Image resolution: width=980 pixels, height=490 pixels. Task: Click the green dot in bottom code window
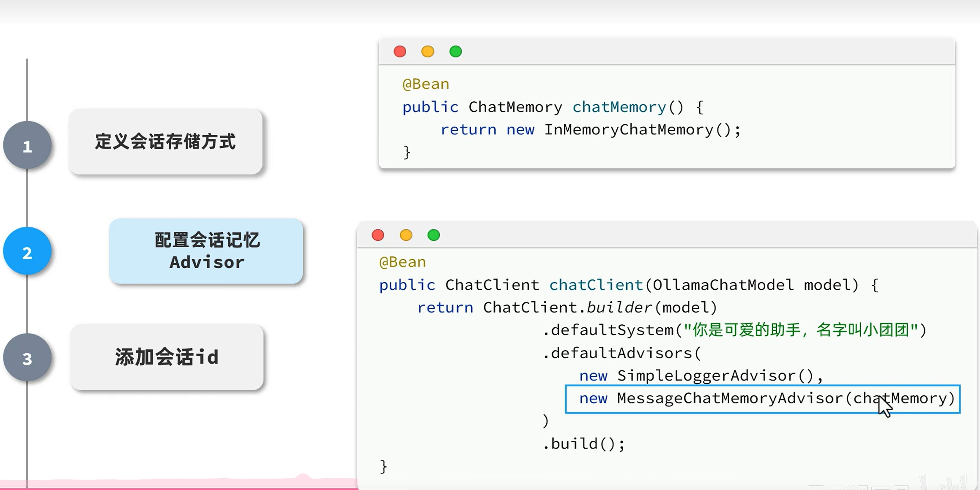point(433,235)
